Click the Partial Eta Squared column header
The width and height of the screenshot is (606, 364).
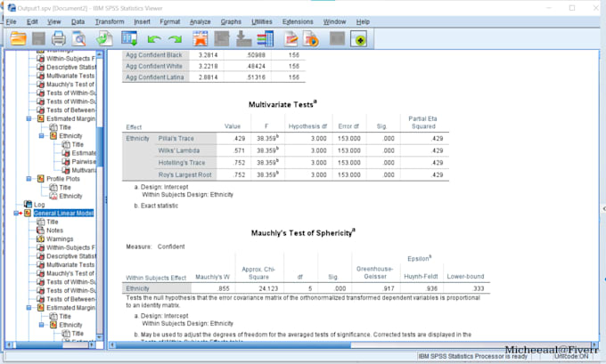(x=423, y=122)
